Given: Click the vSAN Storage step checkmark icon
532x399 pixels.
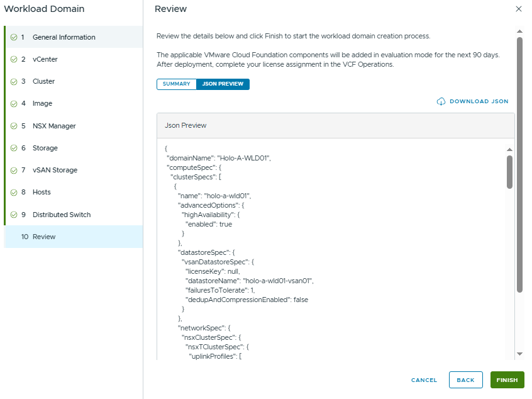Looking at the screenshot, I should click(x=14, y=170).
